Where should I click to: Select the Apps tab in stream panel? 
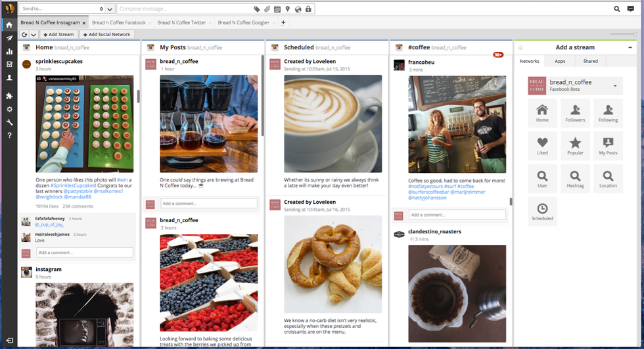tap(560, 61)
